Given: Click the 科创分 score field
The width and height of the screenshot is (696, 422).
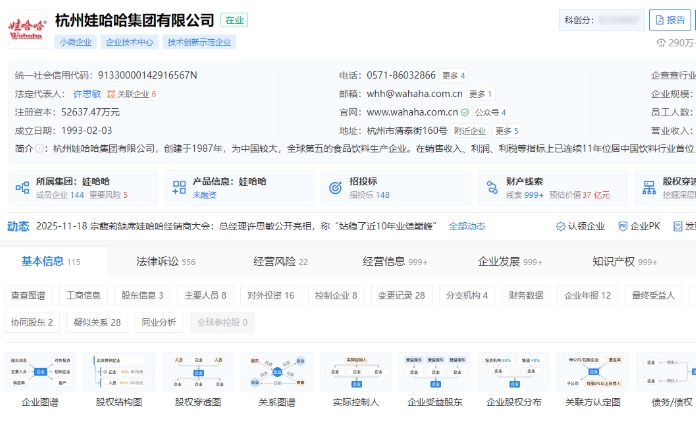Looking at the screenshot, I should pos(602,20).
